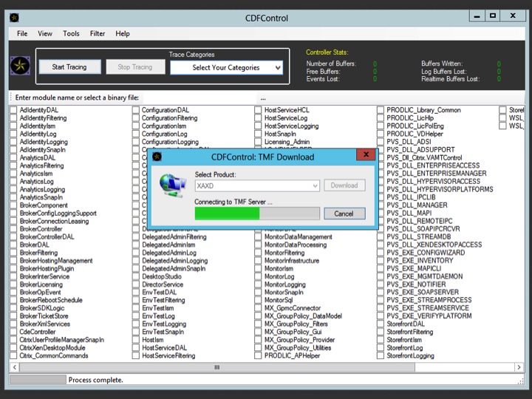Open the Select Product XAXD combo box
Viewport: 532px width, 399px height.
[257, 186]
